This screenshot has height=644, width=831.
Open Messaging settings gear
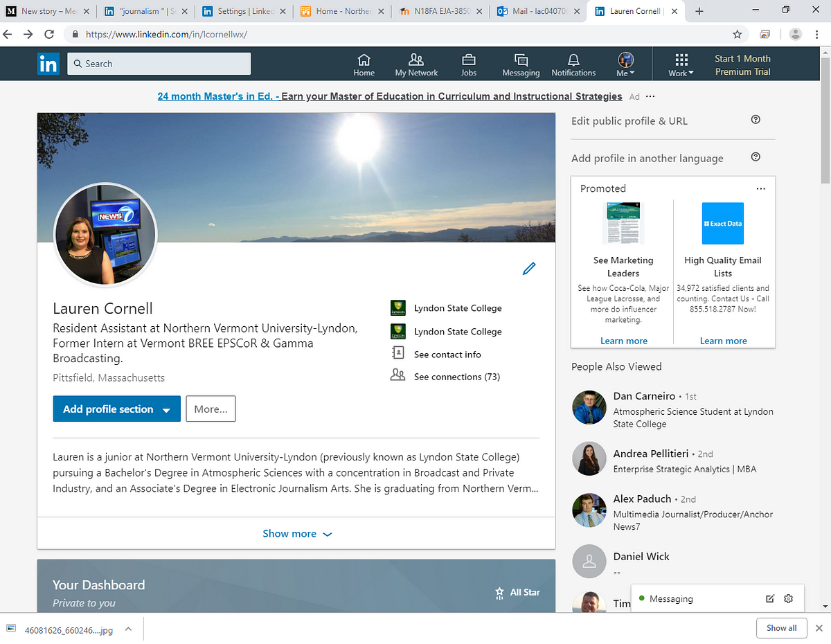click(x=788, y=599)
